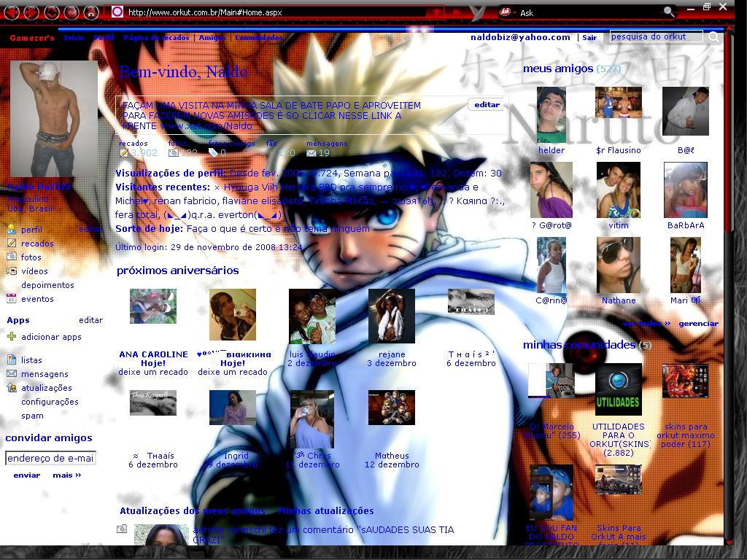Click the 'editar' button on status message
The width and height of the screenshot is (747, 560).
pos(487,105)
